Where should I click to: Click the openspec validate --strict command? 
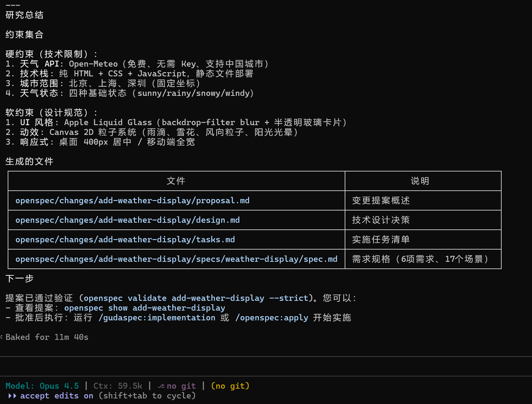(x=196, y=298)
